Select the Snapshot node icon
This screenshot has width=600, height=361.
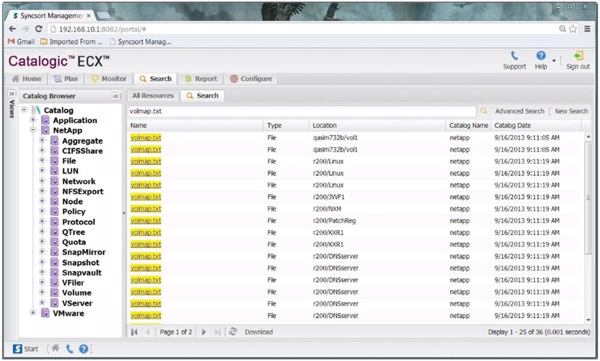point(54,262)
